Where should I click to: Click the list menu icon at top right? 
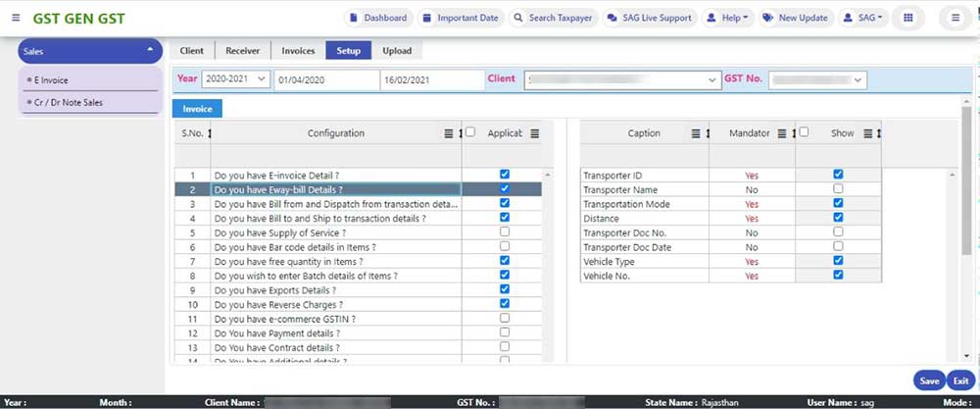click(x=955, y=18)
